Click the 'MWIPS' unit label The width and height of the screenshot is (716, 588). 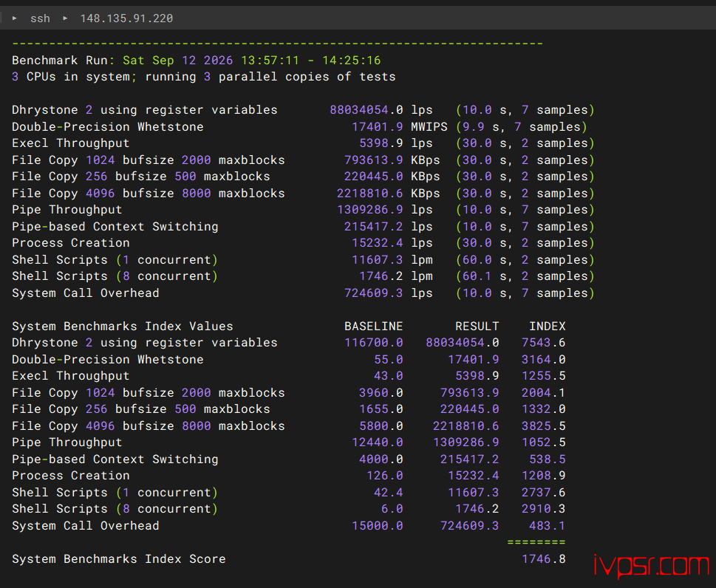[x=429, y=126]
